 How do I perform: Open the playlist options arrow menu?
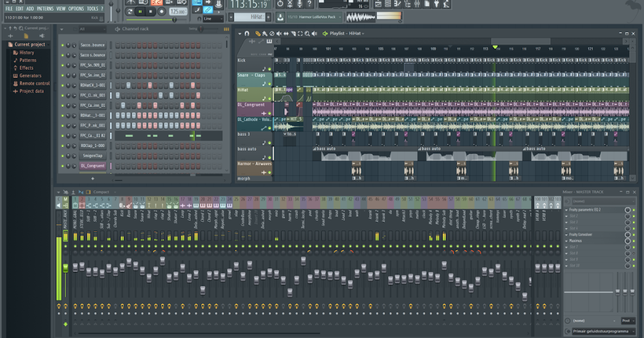(240, 34)
